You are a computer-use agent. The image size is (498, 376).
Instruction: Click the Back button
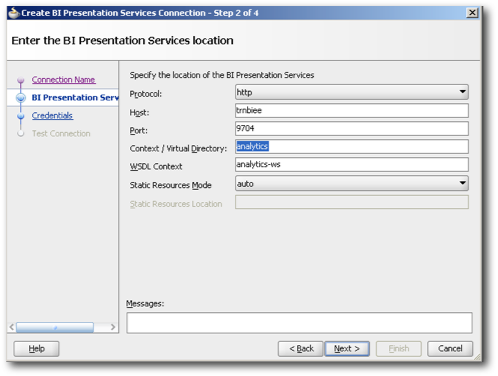[x=301, y=349]
